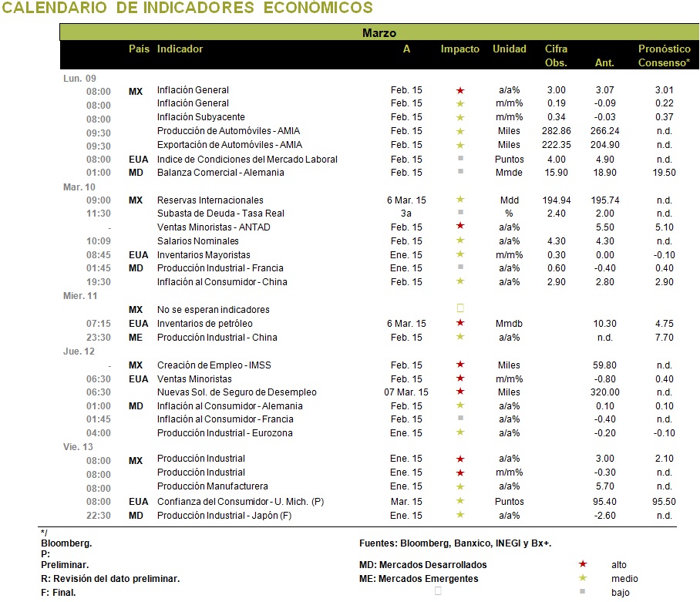Click 'Balanza Comercial - Alemania' indicator text
Image resolution: width=700 pixels, height=602 pixels.
point(220,172)
